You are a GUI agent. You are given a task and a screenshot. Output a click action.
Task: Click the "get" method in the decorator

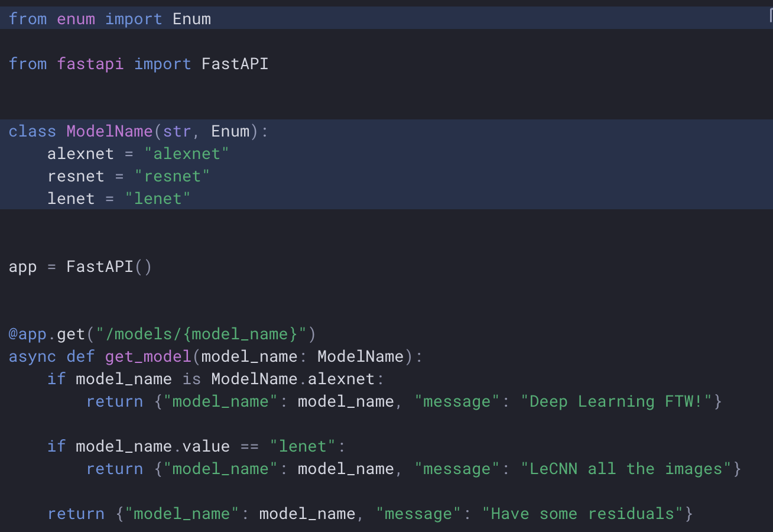71,334
